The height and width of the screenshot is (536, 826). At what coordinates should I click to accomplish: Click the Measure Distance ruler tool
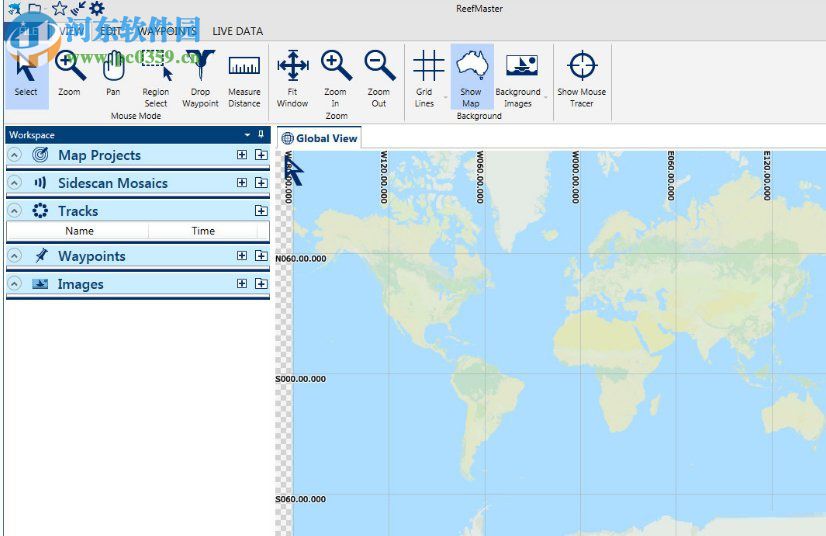[244, 78]
